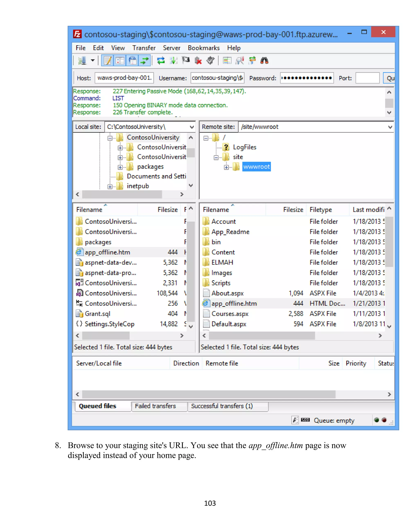Open directory listing filters icon
Image resolution: width=419 pixels, height=532 pixels.
pyautogui.click(x=227, y=60)
